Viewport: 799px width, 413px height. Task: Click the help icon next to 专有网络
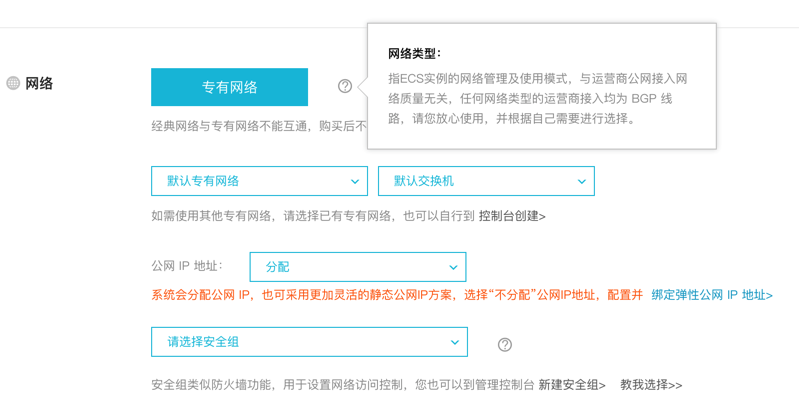click(x=345, y=86)
